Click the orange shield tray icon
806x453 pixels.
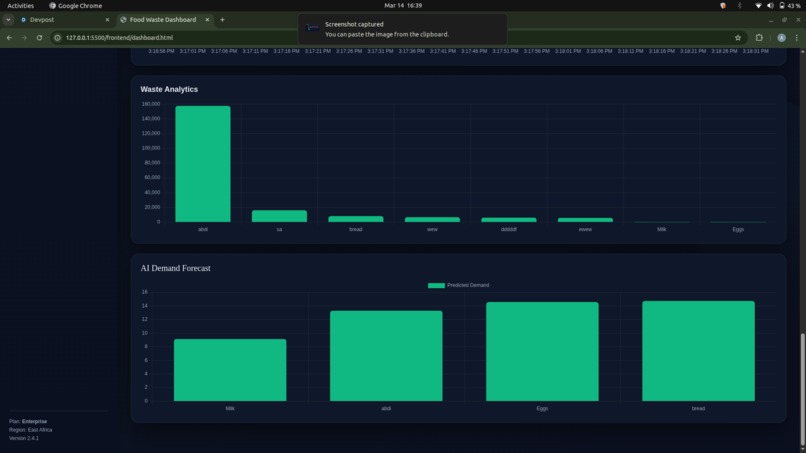tap(723, 6)
